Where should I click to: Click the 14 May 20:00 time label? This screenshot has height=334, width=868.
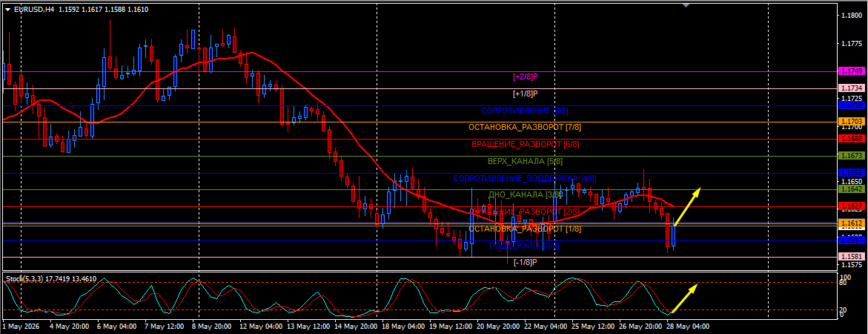click(355, 327)
